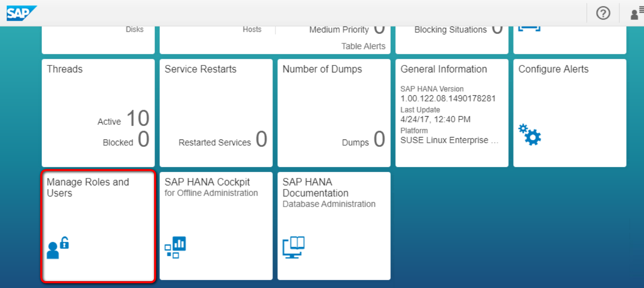The height and width of the screenshot is (288, 644).
Task: Click the user with padlock icon
Action: point(58,248)
